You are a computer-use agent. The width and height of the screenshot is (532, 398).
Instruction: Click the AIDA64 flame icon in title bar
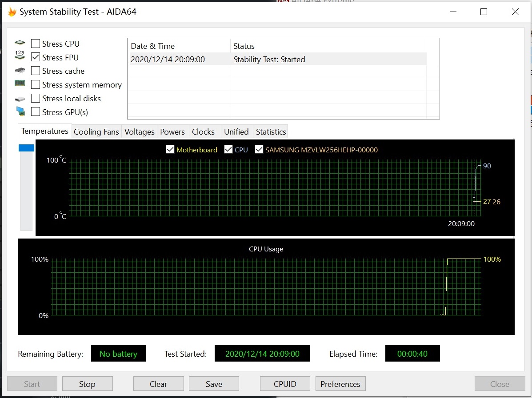click(x=11, y=12)
